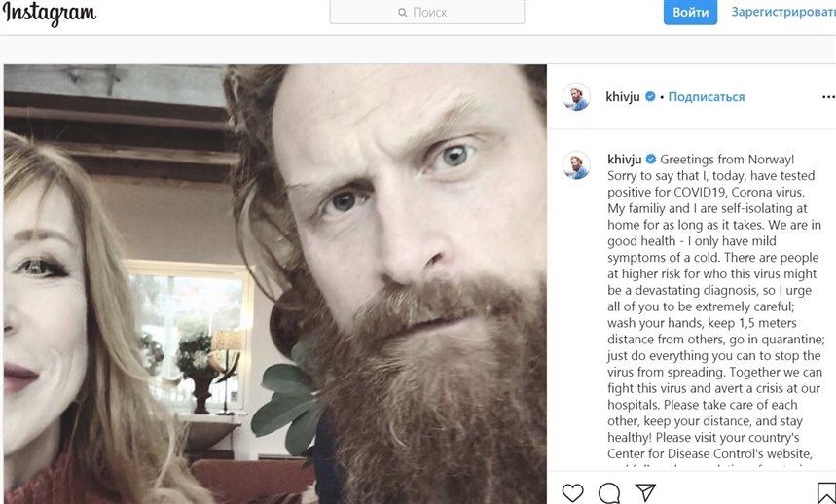Click the search magnifier icon

pyautogui.click(x=404, y=13)
